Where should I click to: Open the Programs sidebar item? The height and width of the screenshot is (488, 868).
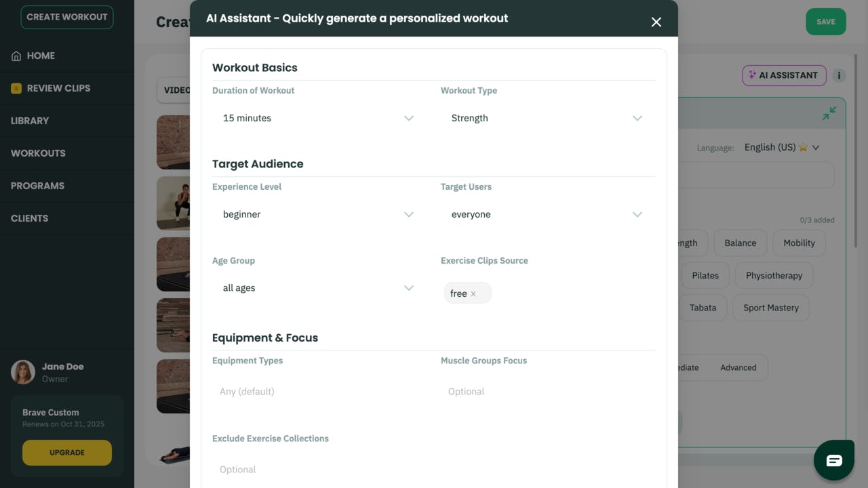tap(37, 186)
